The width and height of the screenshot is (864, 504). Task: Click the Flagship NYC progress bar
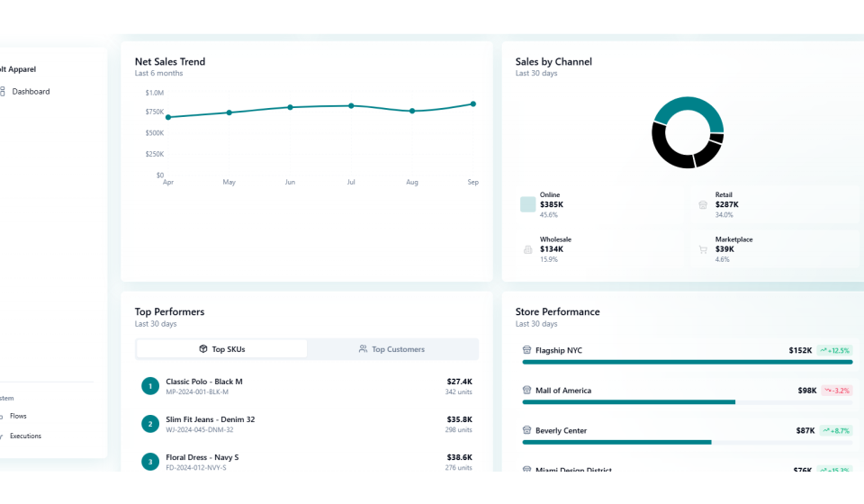(x=687, y=362)
